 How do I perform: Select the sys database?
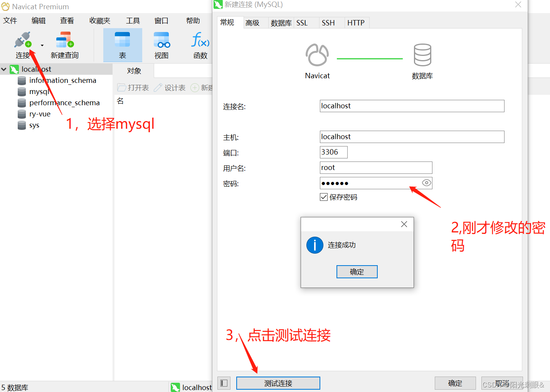tap(34, 125)
